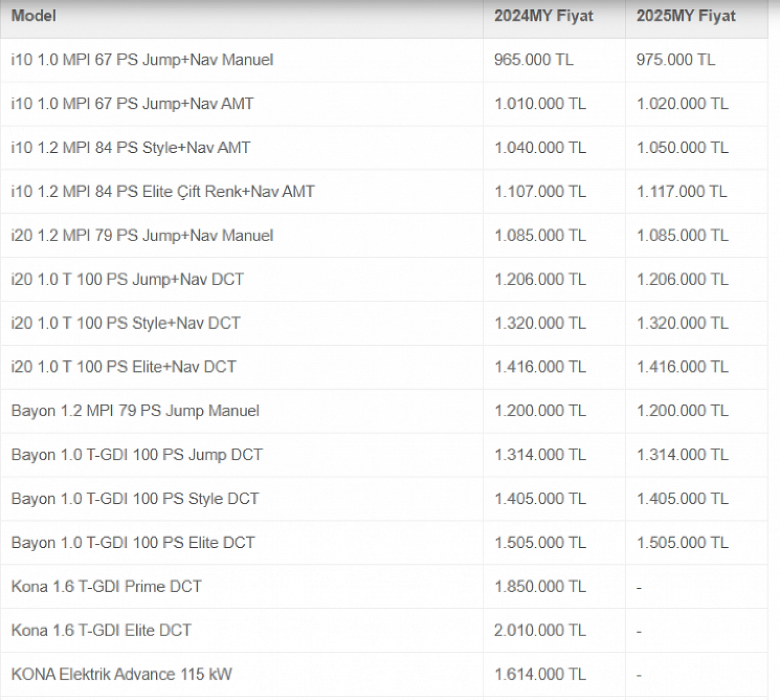Click the i20 1.0 T Elite+Nav DCT model
Image resolution: width=780 pixels, height=700 pixels.
(123, 367)
